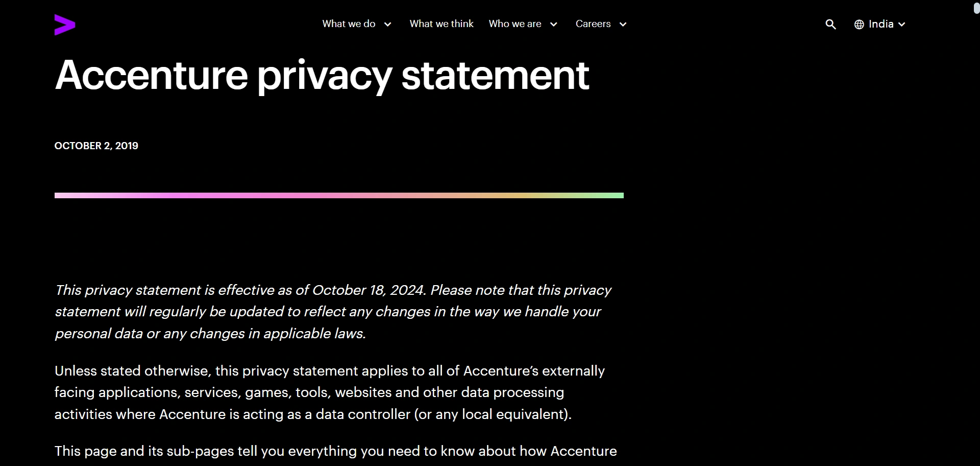Click the chevron next to India
This screenshot has width=980, height=466.
[901, 24]
